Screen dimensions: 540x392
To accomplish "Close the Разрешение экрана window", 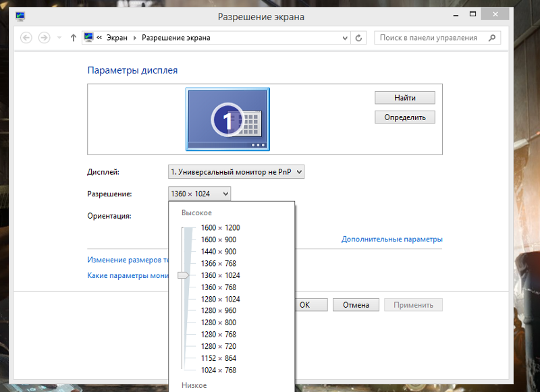I will 495,14.
